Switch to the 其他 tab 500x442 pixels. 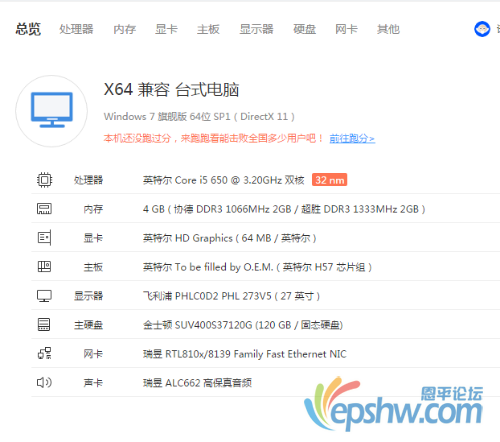[x=388, y=29]
